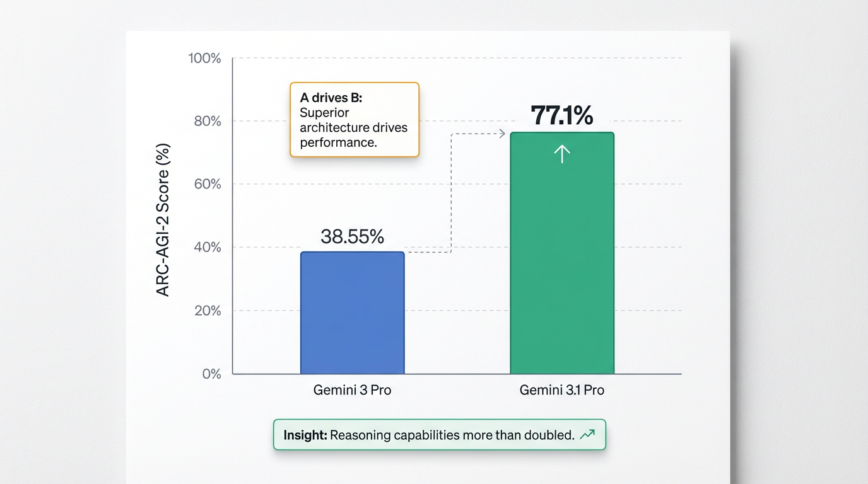The image size is (868, 484).
Task: Click "Superior architecture drives performance" callout text
Action: click(x=353, y=127)
